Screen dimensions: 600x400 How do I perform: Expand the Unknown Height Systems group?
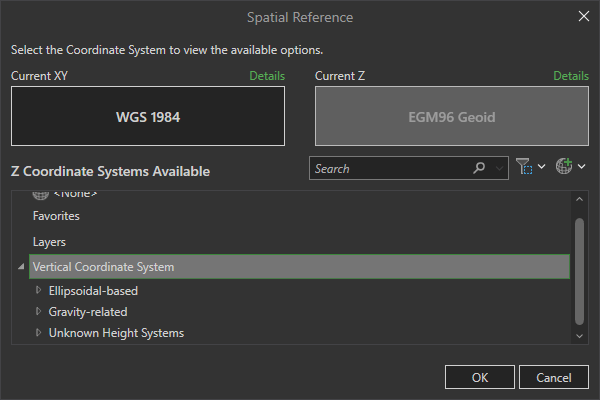39,333
